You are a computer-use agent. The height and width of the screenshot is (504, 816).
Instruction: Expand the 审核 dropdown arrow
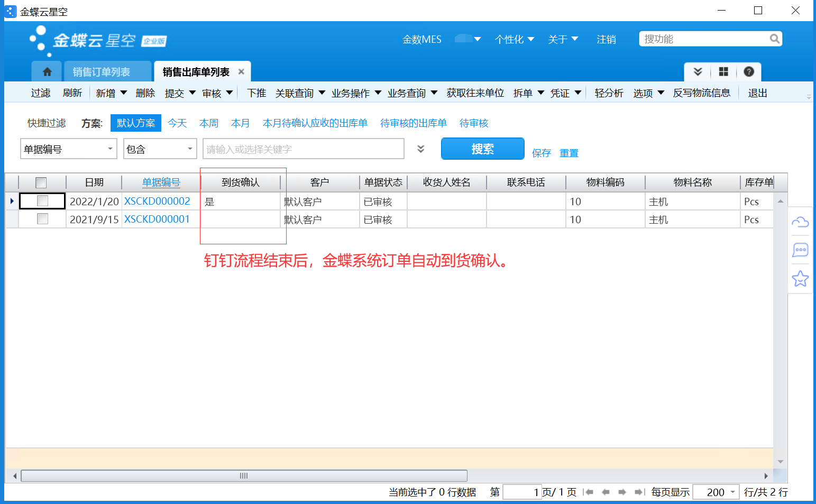point(230,93)
